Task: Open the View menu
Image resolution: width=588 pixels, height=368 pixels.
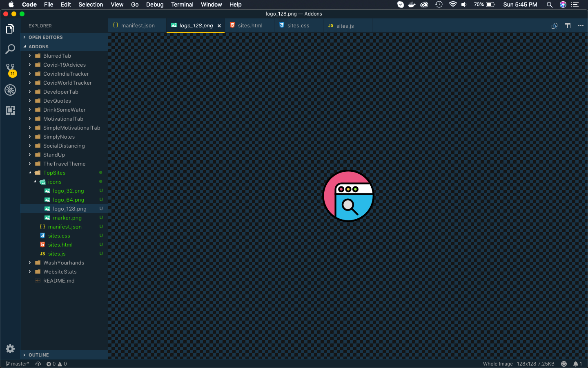Action: tap(117, 4)
